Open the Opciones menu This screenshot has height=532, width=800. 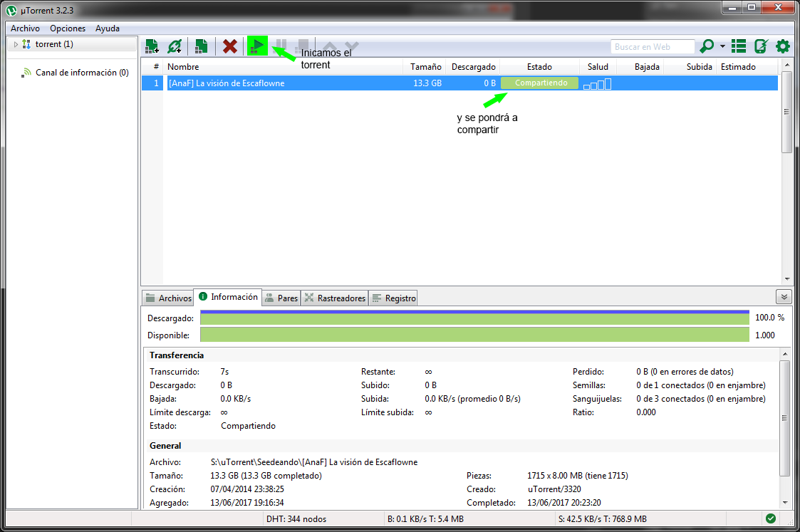pos(67,28)
